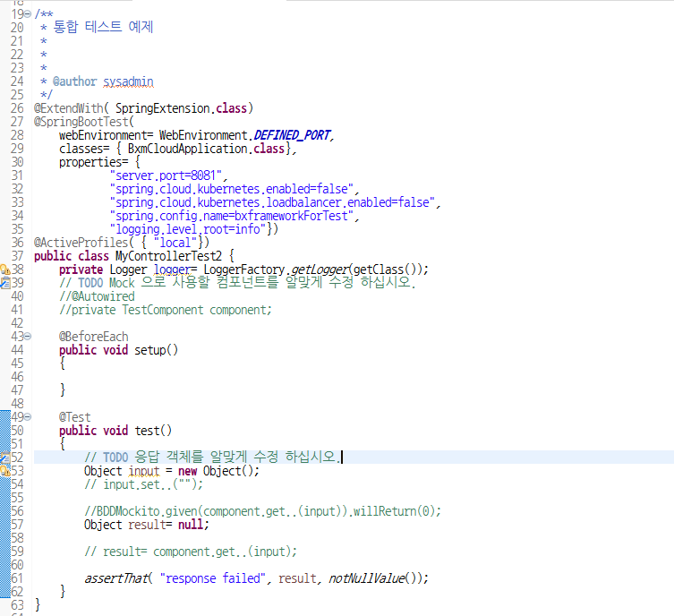The width and height of the screenshot is (674, 616).
Task: Click the warning marker on line 53
Action: click(x=4, y=471)
